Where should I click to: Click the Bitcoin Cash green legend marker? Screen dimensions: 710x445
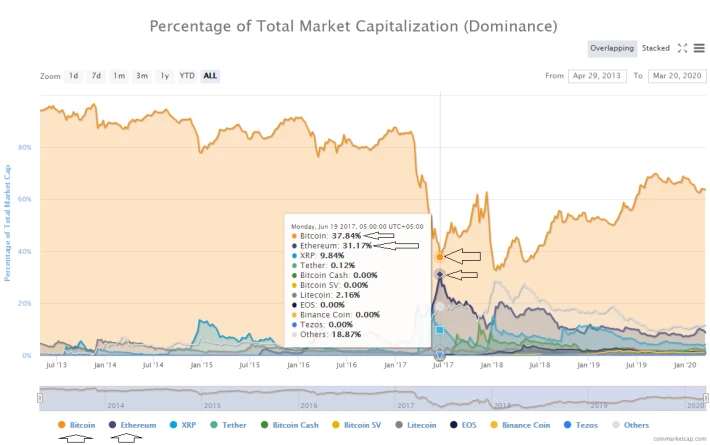(264, 425)
